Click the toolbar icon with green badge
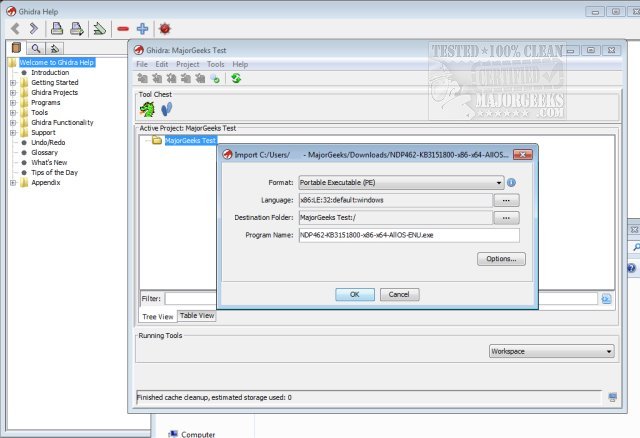This screenshot has width=640, height=438. point(215,78)
